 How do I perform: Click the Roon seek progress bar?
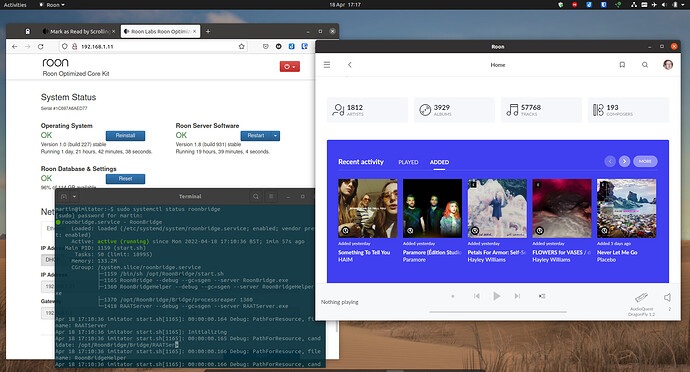tap(498, 312)
